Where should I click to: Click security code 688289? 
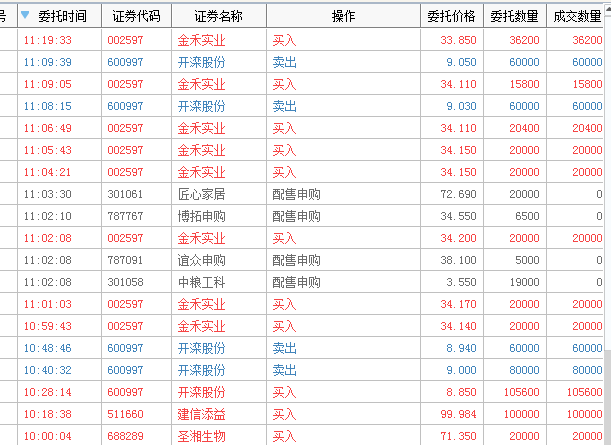[125, 436]
